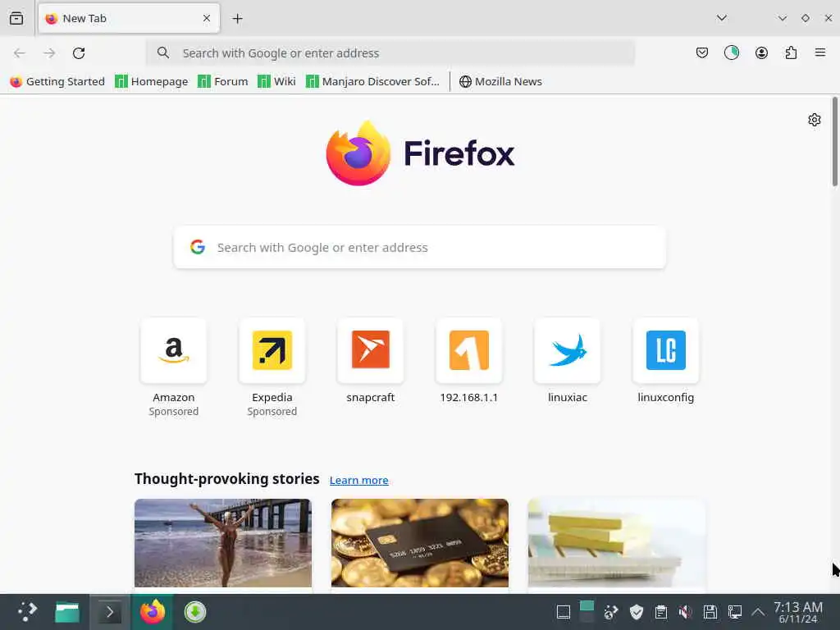Go back with the back arrow
This screenshot has width=840, height=630.
point(20,53)
